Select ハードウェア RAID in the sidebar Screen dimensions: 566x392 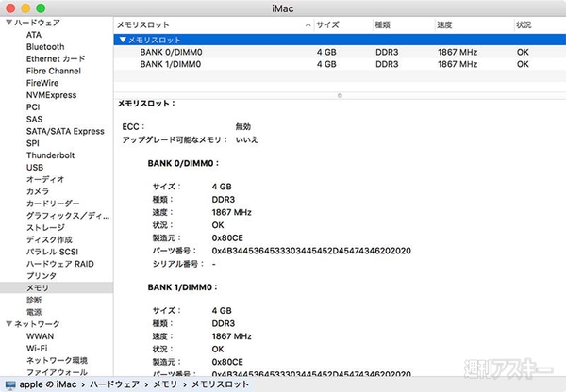coord(60,264)
